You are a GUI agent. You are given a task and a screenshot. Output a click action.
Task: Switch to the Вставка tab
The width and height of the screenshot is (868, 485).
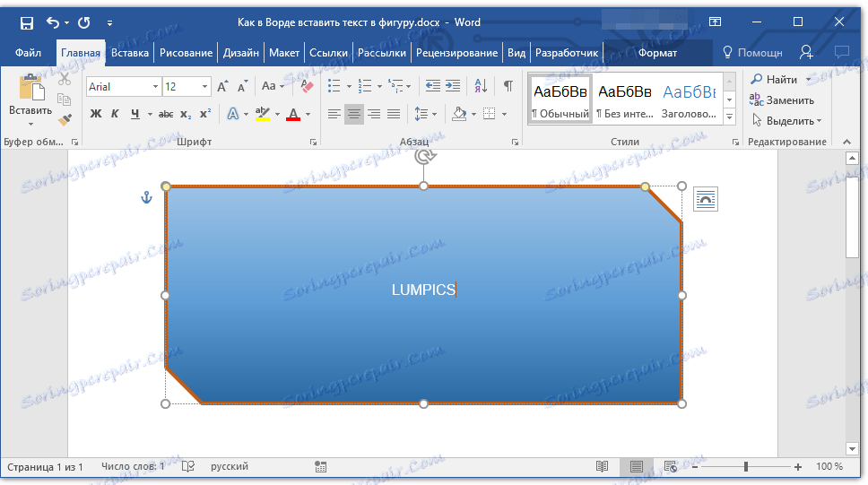[129, 53]
